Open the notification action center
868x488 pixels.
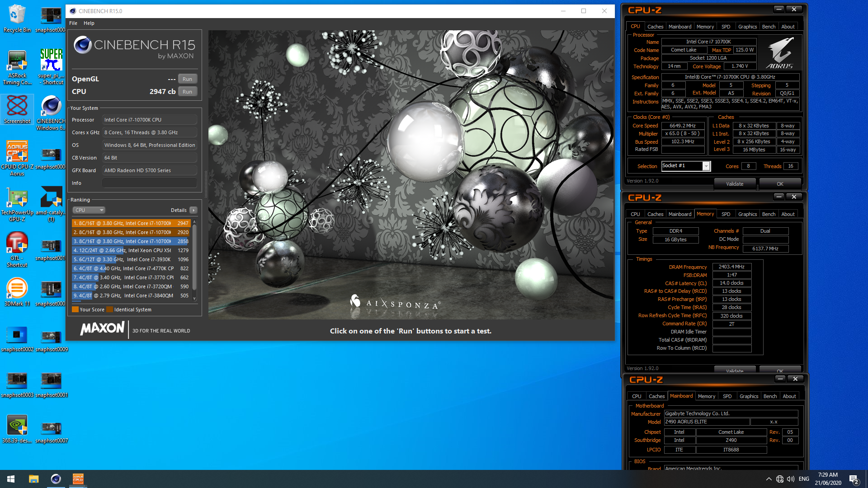[854, 479]
